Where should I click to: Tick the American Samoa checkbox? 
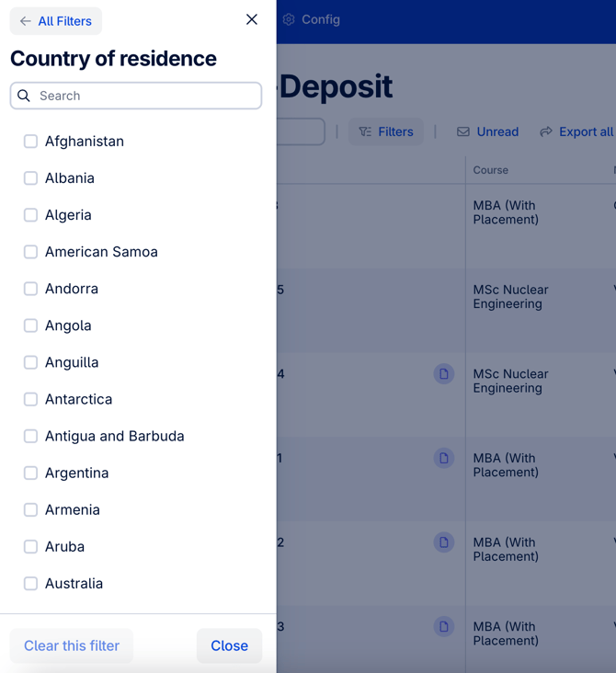click(30, 252)
